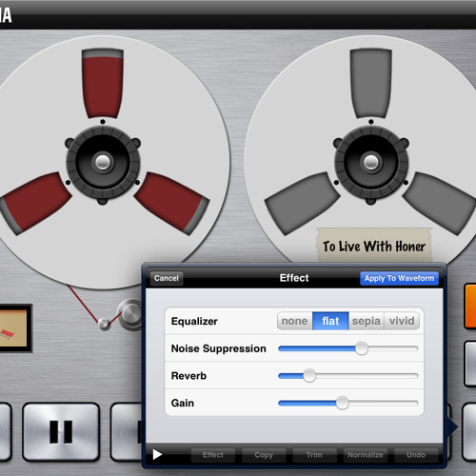Select Trim in the bottom bar
476x476 pixels.
coord(314,455)
